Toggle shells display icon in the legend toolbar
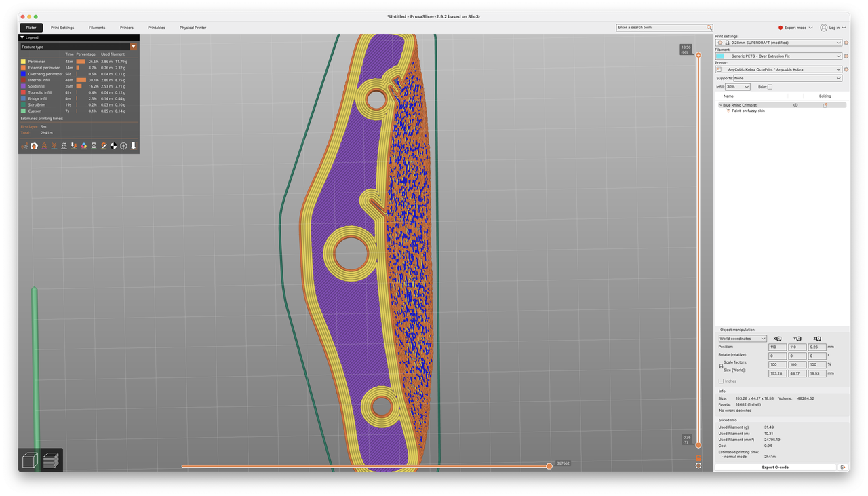The height and width of the screenshot is (496, 868). (123, 146)
